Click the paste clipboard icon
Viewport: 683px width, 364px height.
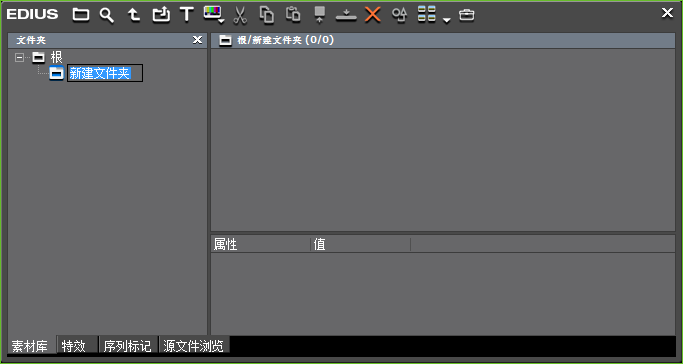click(293, 14)
